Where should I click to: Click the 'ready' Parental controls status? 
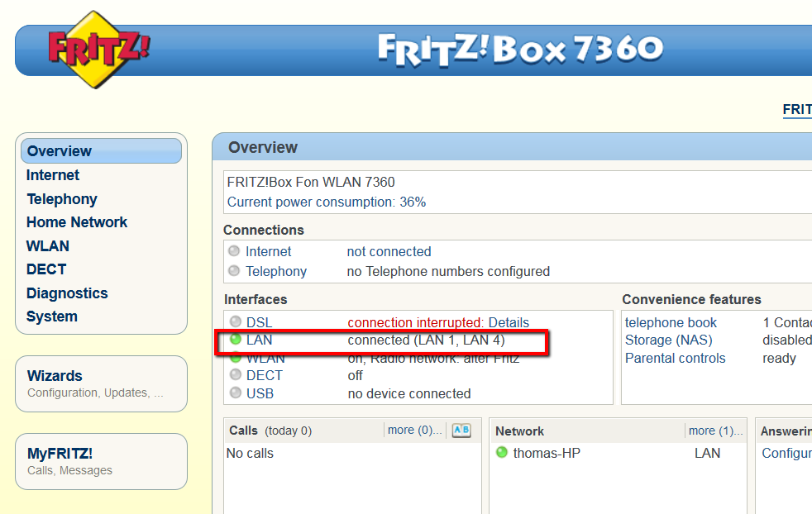[779, 358]
